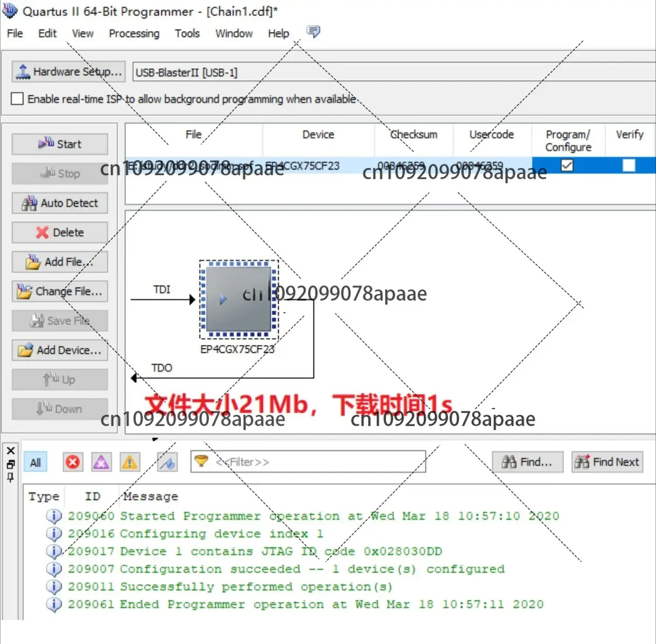
Task: Click Add File button
Action: pyautogui.click(x=60, y=262)
